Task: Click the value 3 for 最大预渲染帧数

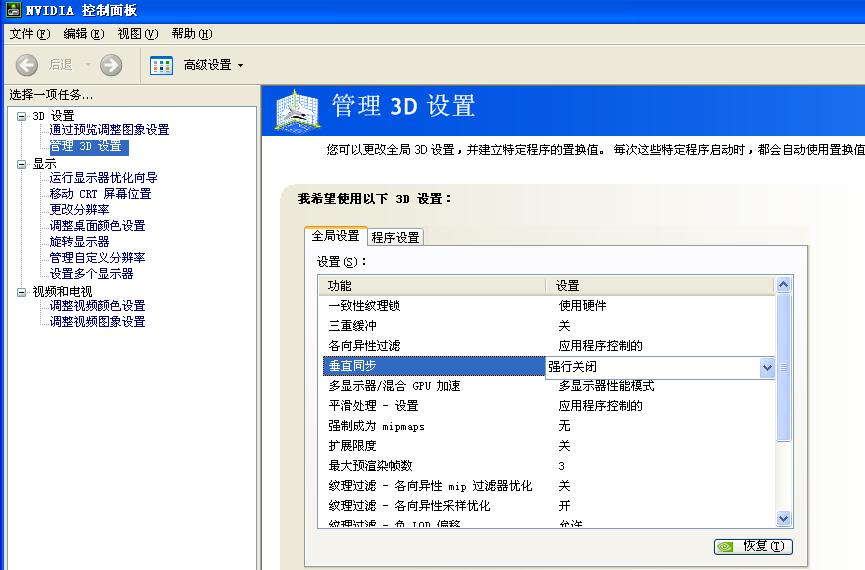Action: [x=562, y=466]
